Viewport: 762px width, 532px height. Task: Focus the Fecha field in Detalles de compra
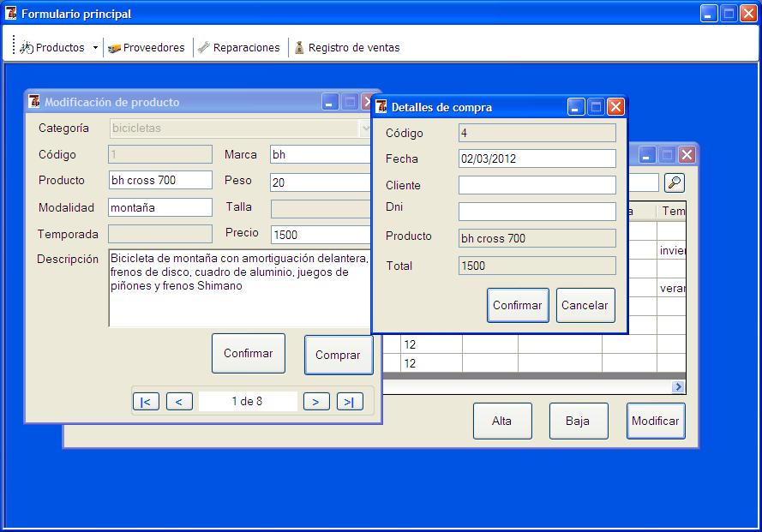[x=537, y=158]
